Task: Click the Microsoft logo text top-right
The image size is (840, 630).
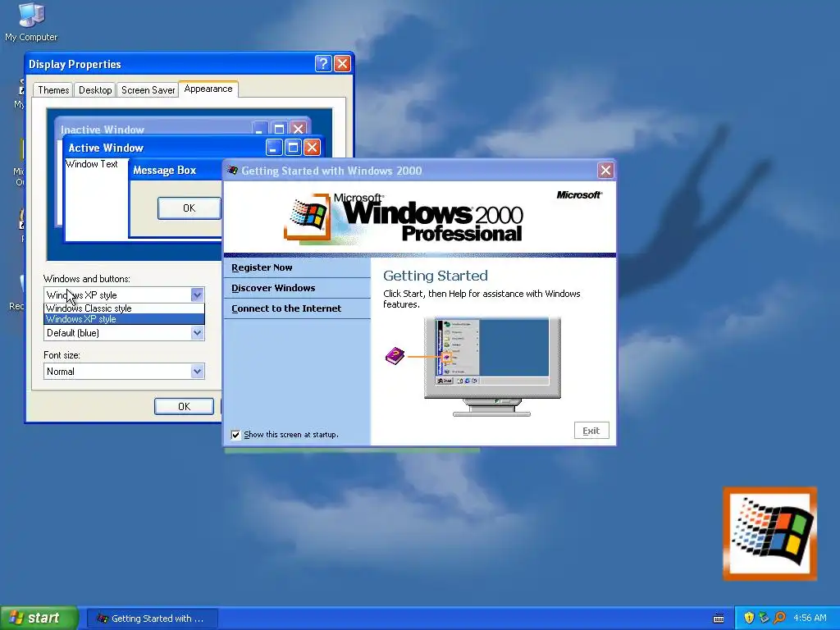Action: (x=578, y=195)
